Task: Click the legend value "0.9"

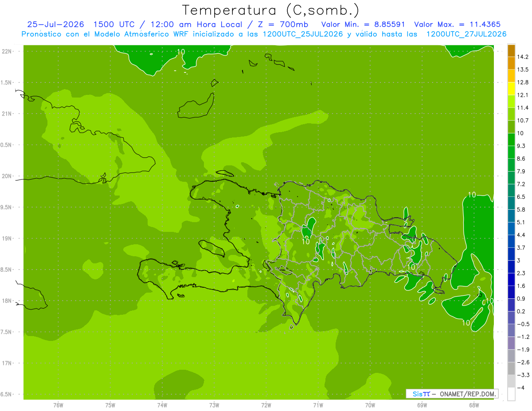Action: (521, 298)
